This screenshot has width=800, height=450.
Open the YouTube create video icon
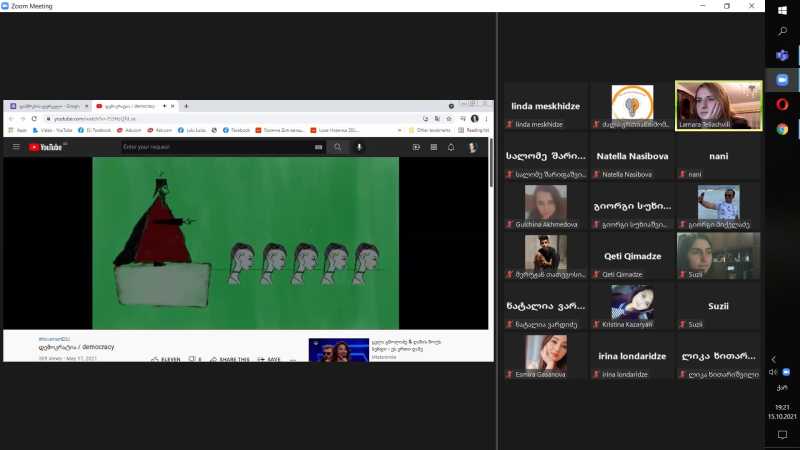[x=416, y=147]
